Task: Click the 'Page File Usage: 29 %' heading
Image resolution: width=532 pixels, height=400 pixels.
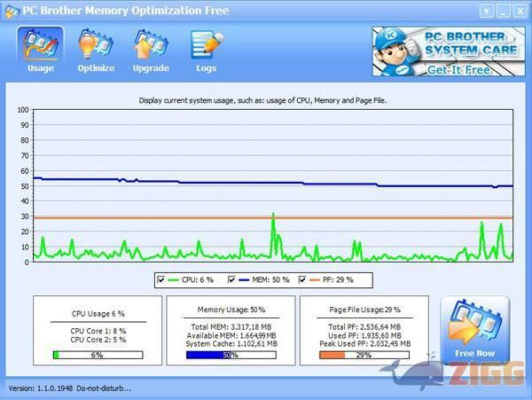Action: point(364,310)
